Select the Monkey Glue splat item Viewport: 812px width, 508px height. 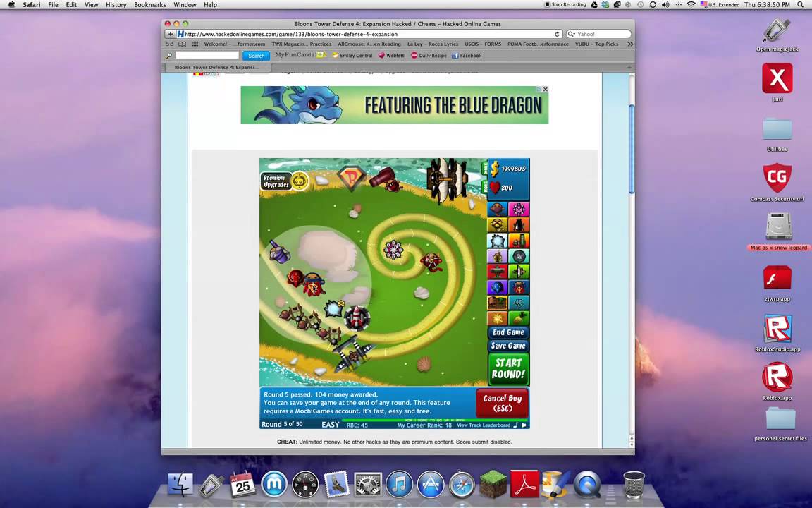498,317
